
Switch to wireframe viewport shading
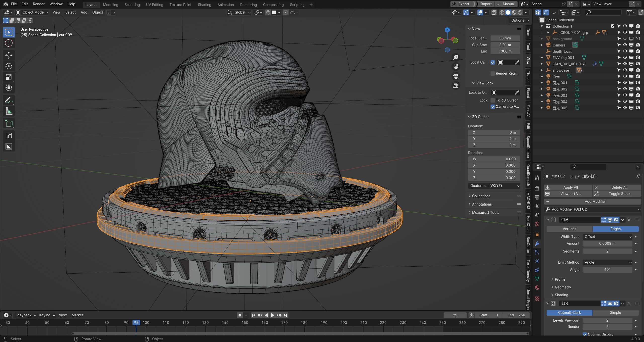click(502, 12)
